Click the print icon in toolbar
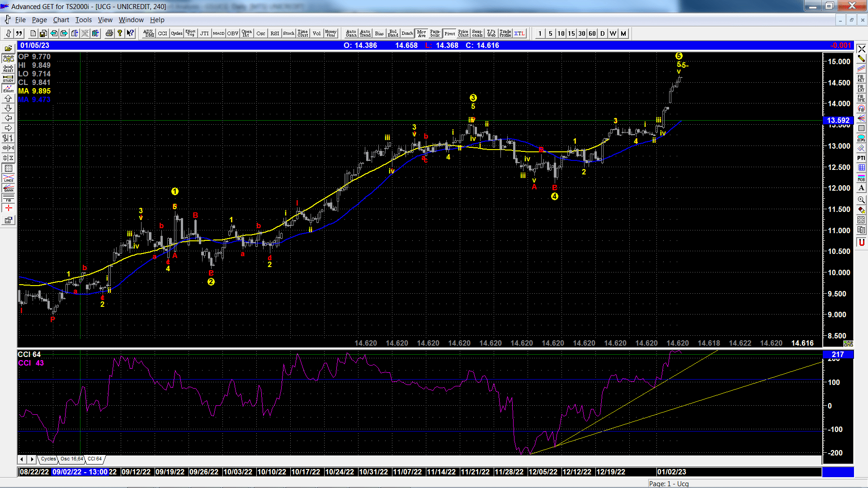Viewport: 868px width, 488px height. [109, 33]
